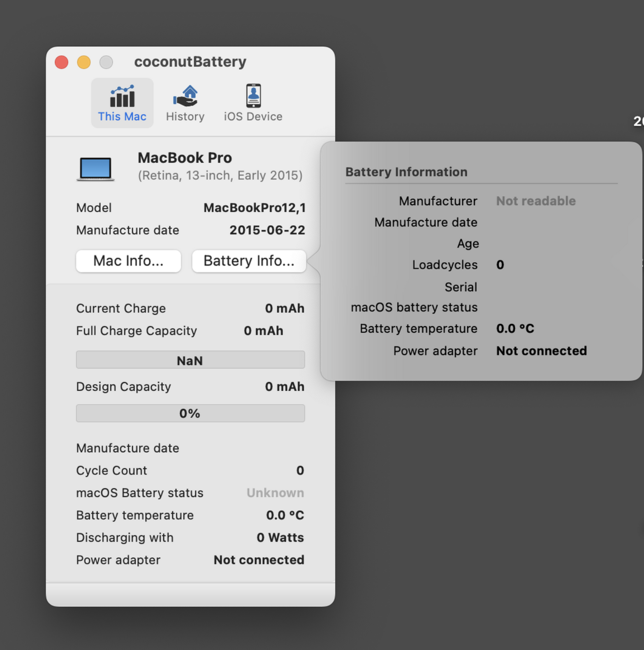Click the main window Not connected adapter value
The height and width of the screenshot is (650, 644).
(x=259, y=560)
